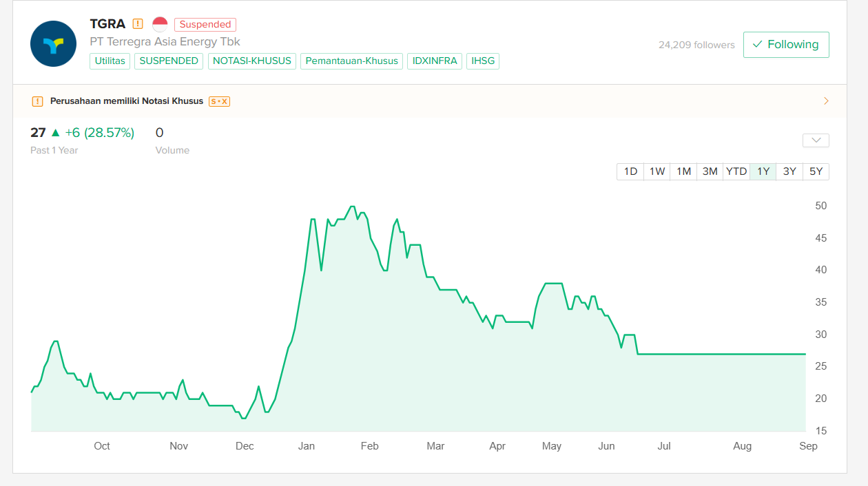The height and width of the screenshot is (486, 868).
Task: Click the +6 (28.57%) price change
Action: [x=100, y=133]
